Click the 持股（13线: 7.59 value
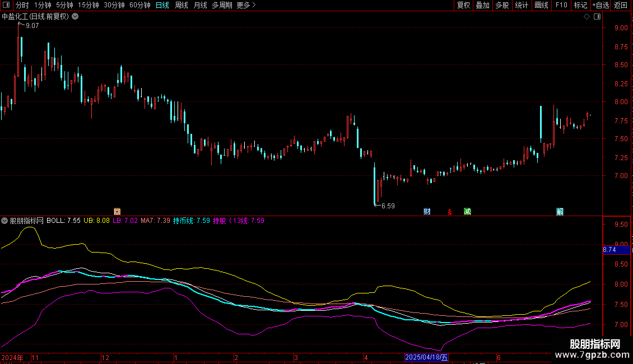The image size is (633, 364). coord(239,221)
